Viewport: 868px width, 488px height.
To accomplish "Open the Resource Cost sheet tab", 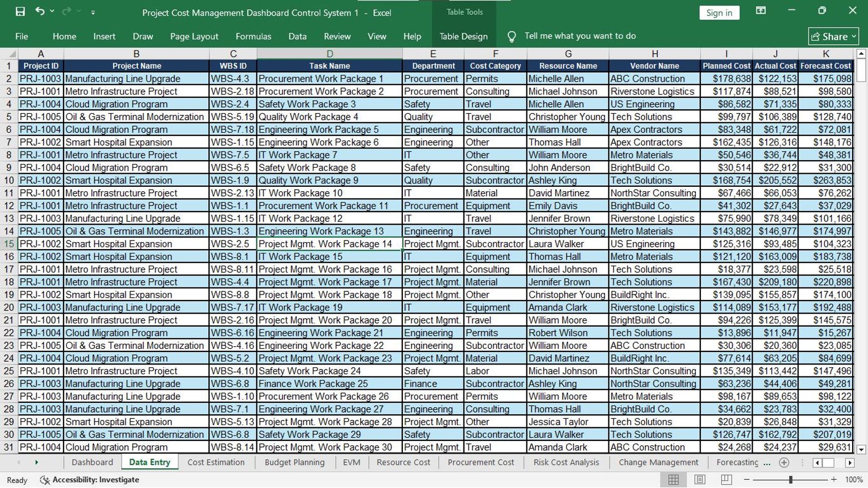I will tap(403, 462).
